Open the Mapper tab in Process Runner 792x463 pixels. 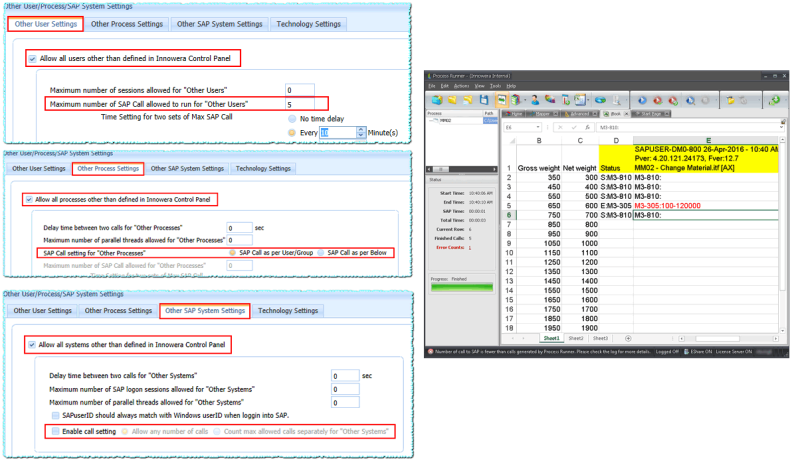pyautogui.click(x=542, y=114)
